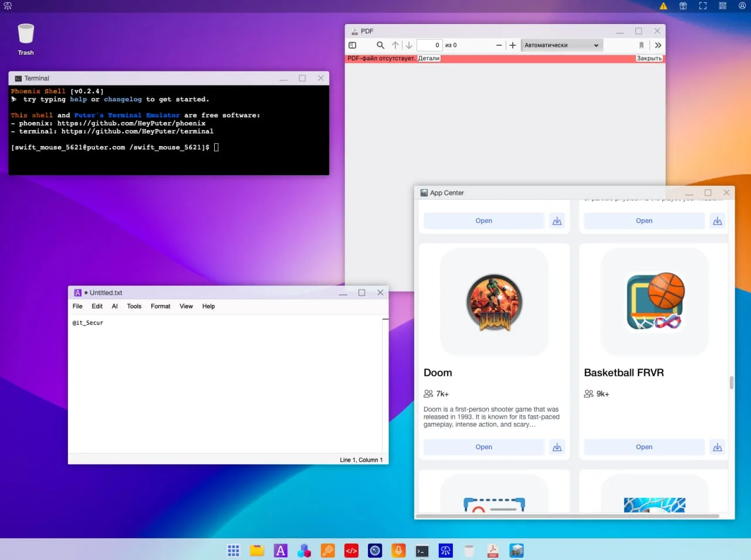Click the PDF page number field
Image resolution: width=751 pixels, height=560 pixels.
click(429, 45)
